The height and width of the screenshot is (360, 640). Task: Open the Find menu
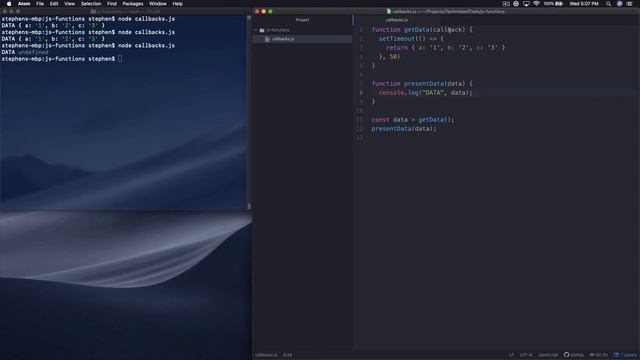point(111,4)
